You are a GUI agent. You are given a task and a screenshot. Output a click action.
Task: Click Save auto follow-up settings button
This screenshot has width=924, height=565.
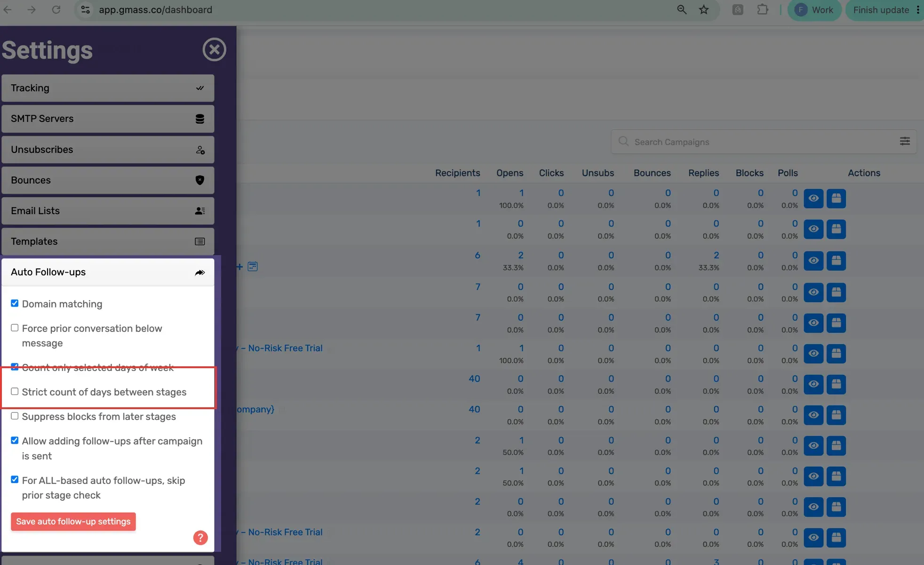(x=73, y=521)
